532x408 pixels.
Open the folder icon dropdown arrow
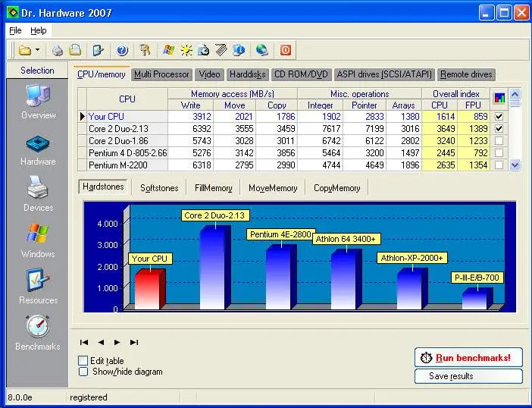pyautogui.click(x=38, y=51)
